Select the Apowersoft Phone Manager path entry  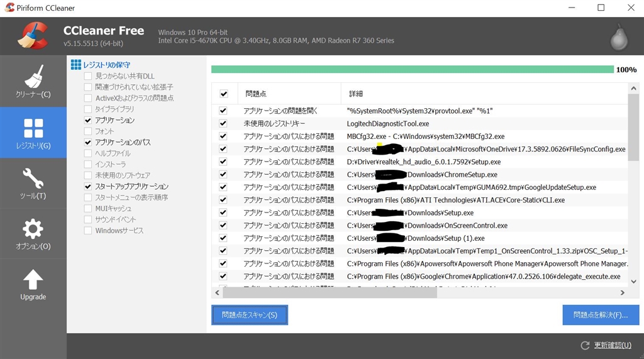(x=487, y=263)
